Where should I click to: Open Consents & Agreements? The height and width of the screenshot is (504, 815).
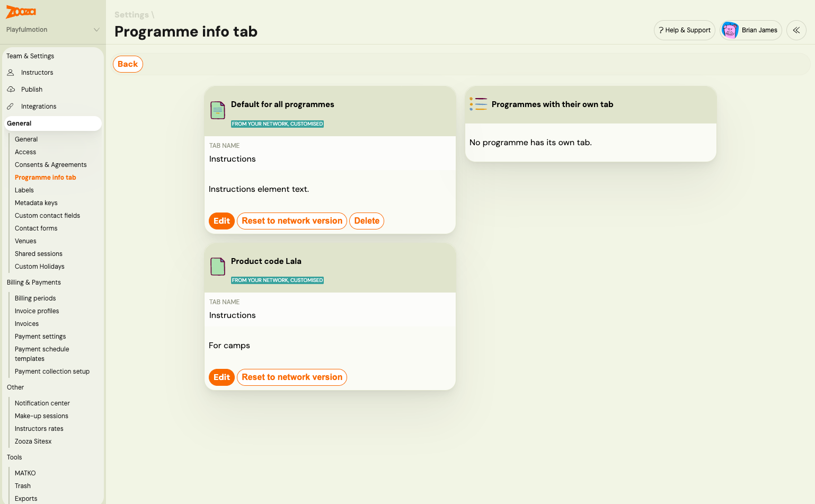[x=51, y=165]
